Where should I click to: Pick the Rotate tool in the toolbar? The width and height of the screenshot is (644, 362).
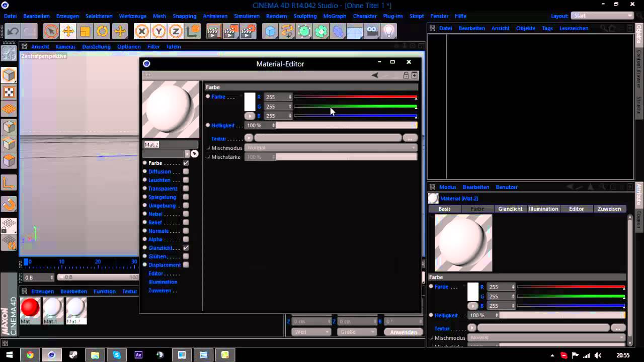tap(102, 32)
